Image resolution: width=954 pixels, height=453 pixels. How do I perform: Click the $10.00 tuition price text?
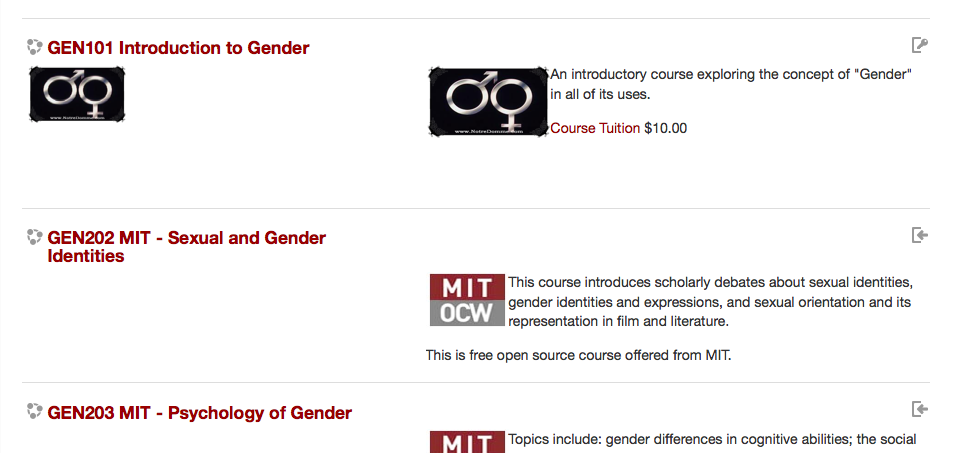tap(666, 128)
